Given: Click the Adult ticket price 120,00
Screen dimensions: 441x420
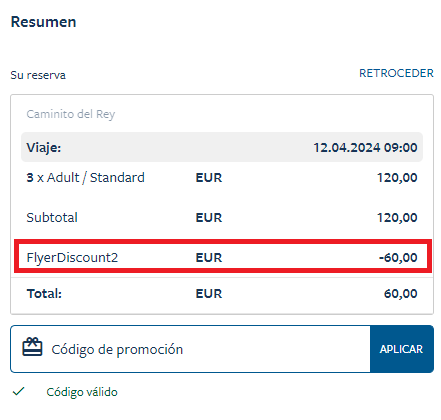Looking at the screenshot, I should [397, 178].
